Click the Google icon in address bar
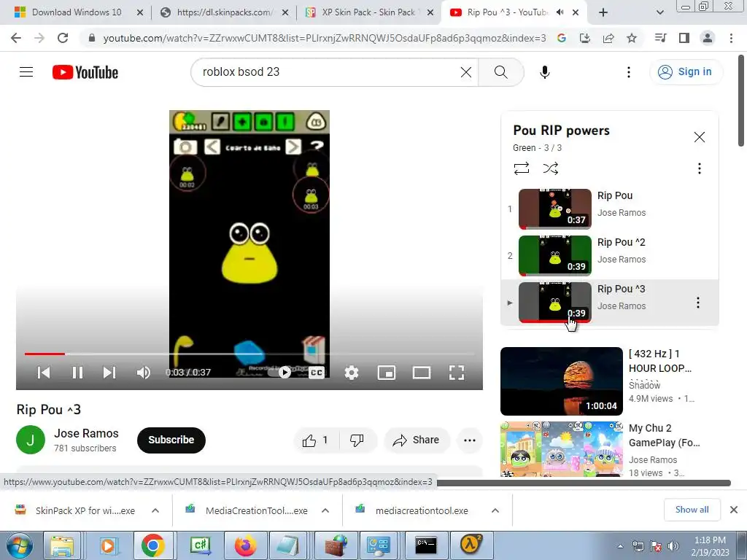The image size is (747, 560). (x=562, y=38)
